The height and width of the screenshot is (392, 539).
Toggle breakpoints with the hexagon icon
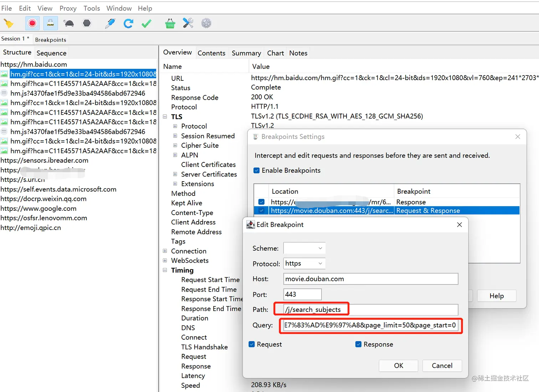coord(87,23)
